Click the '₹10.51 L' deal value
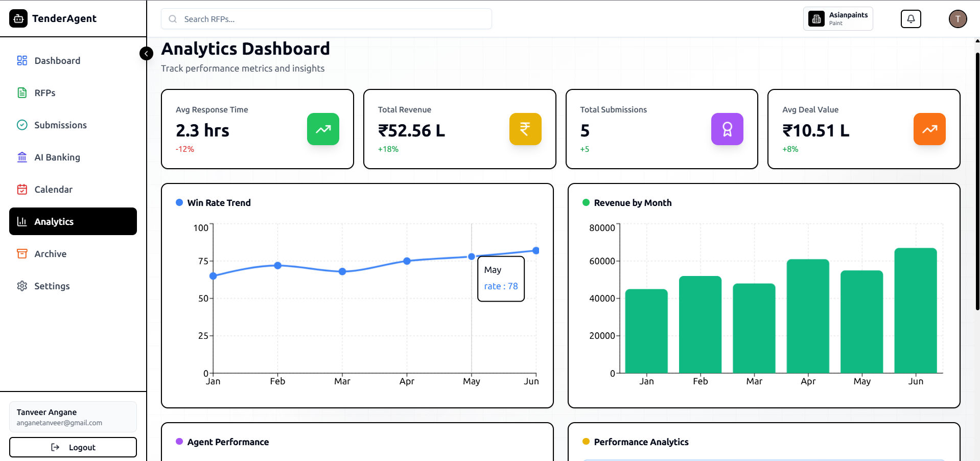Screen dimensions: 980x461 click(816, 131)
